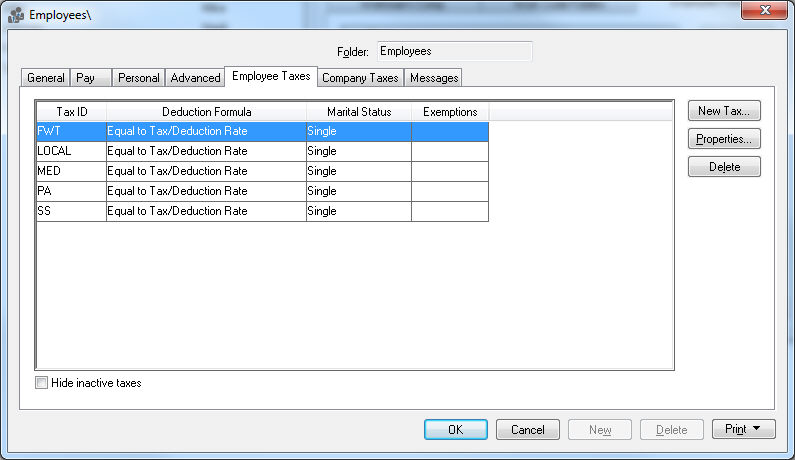Image resolution: width=795 pixels, height=460 pixels.
Task: Open the Print dropdown button
Action: (743, 430)
